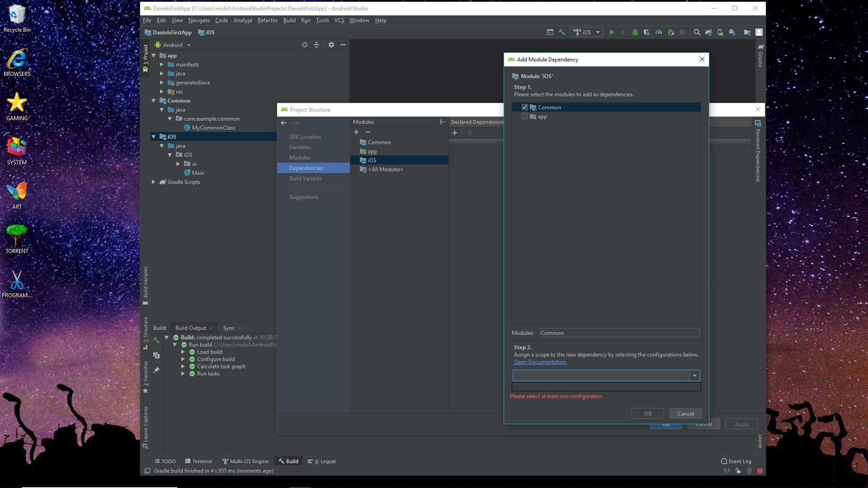
Task: Click OK in Add Module Dependency dialog
Action: tap(647, 413)
